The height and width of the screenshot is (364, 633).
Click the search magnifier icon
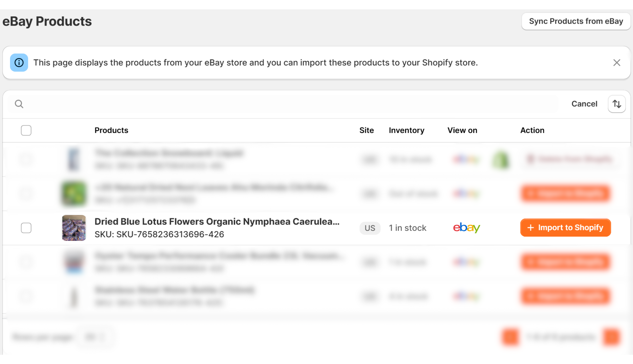coord(19,104)
